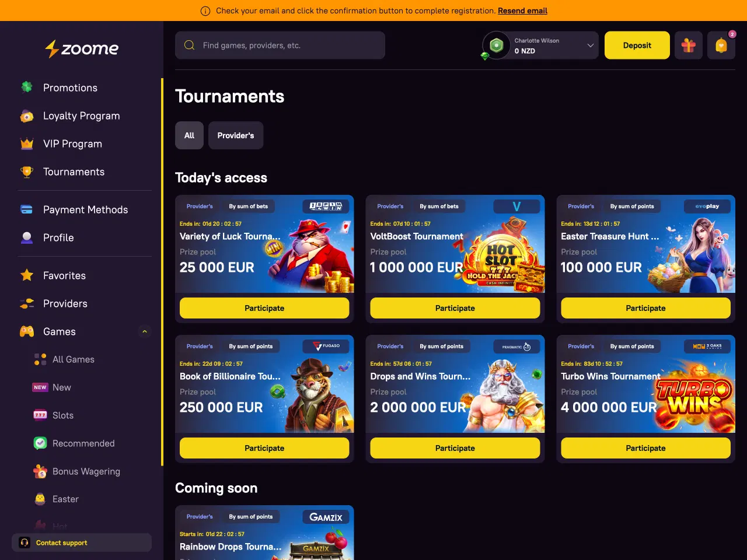Open Loyalty Program sidebar icon
The width and height of the screenshot is (747, 560).
(27, 116)
